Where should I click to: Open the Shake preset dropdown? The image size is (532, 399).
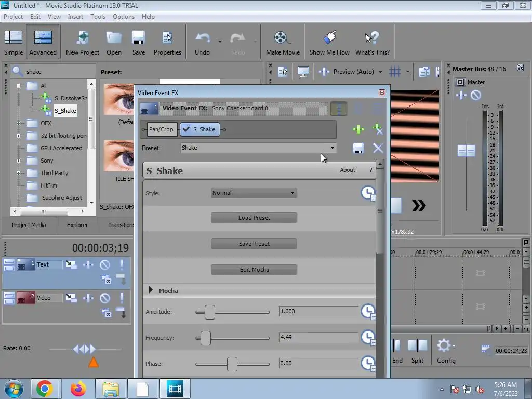click(x=332, y=148)
